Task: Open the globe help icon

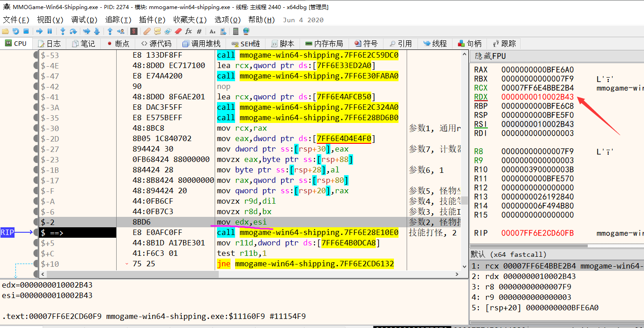Action: (246, 31)
